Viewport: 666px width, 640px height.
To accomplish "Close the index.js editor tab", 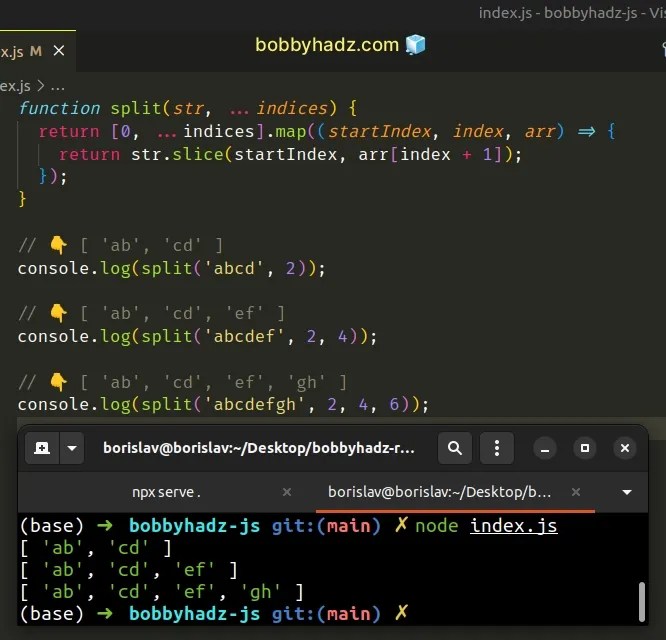I will pos(59,51).
